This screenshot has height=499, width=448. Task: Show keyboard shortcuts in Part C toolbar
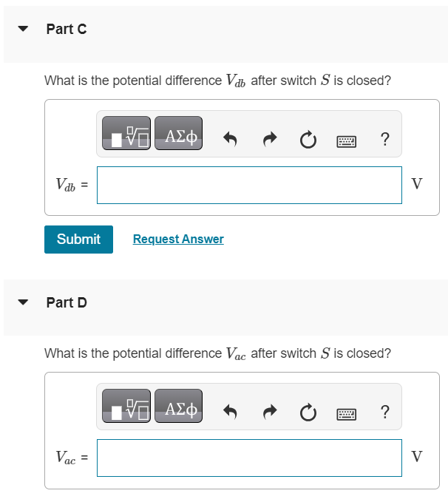point(347,141)
